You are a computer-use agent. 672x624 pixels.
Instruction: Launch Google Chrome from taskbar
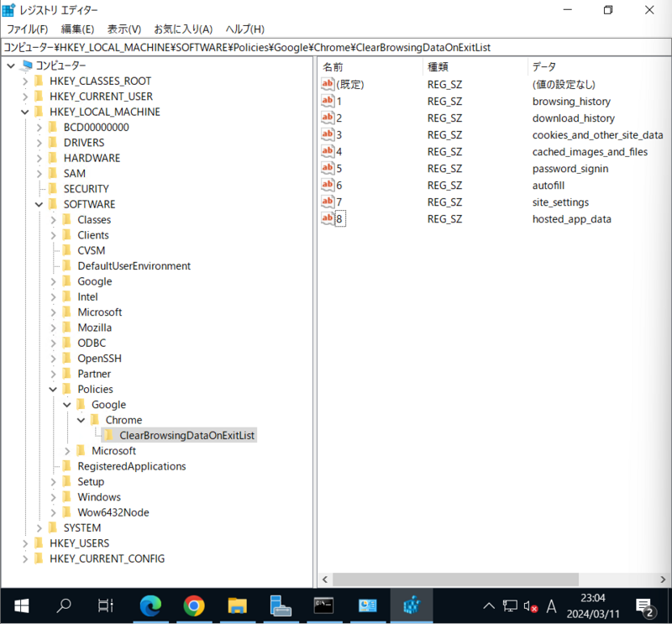click(194, 606)
